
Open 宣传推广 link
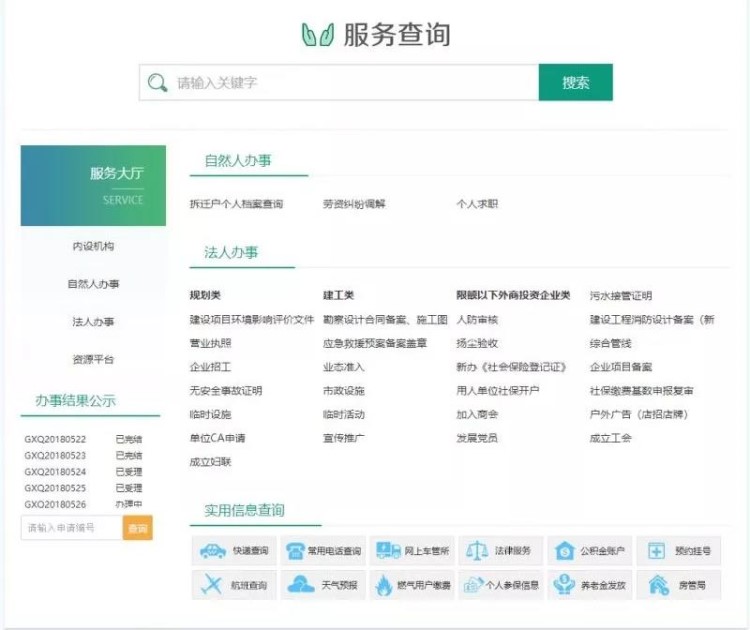[343, 438]
